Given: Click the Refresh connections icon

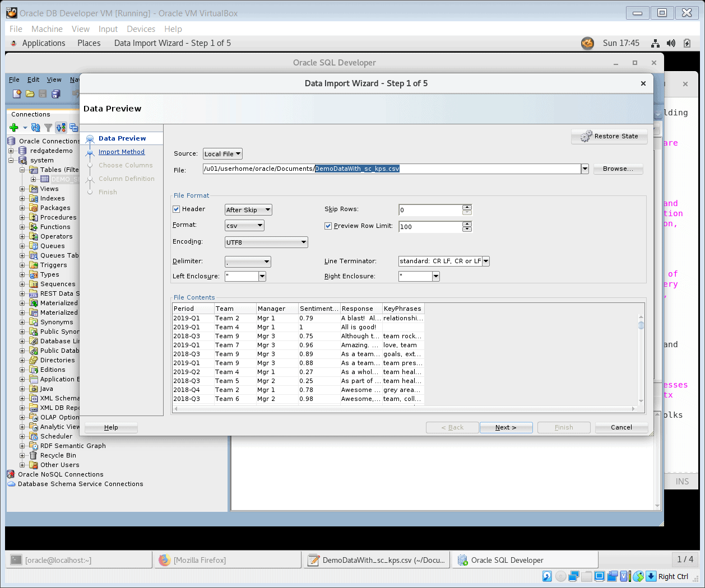Looking at the screenshot, I should [x=35, y=128].
